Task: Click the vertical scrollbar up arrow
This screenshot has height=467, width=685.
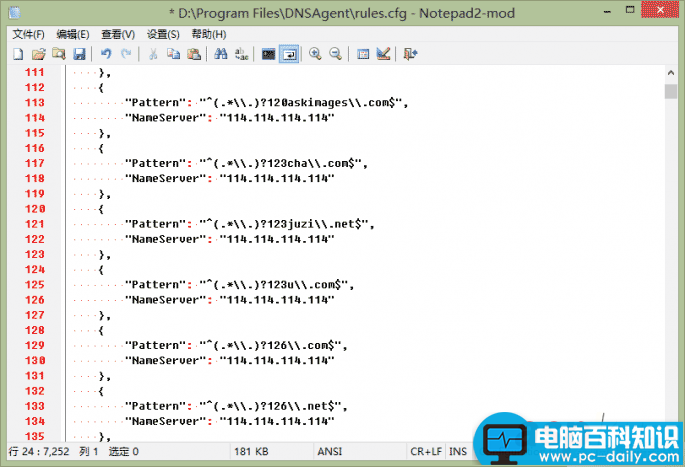Action: [671, 74]
